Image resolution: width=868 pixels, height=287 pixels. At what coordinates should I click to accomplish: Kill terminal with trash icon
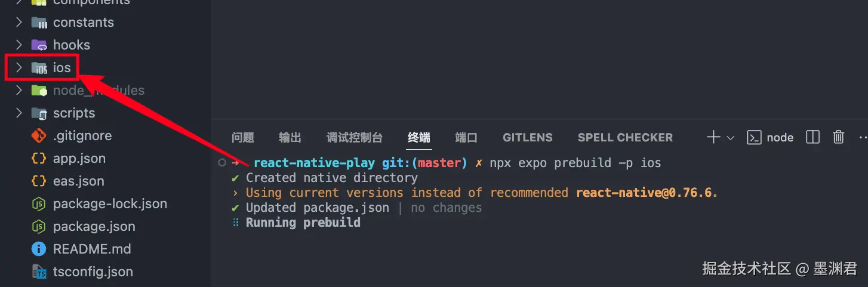pyautogui.click(x=839, y=137)
